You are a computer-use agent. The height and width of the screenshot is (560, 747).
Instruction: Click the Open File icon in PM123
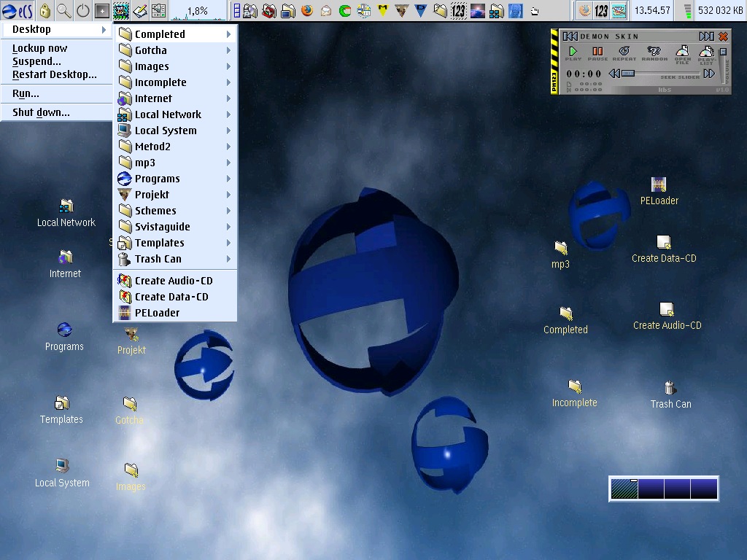coord(682,53)
